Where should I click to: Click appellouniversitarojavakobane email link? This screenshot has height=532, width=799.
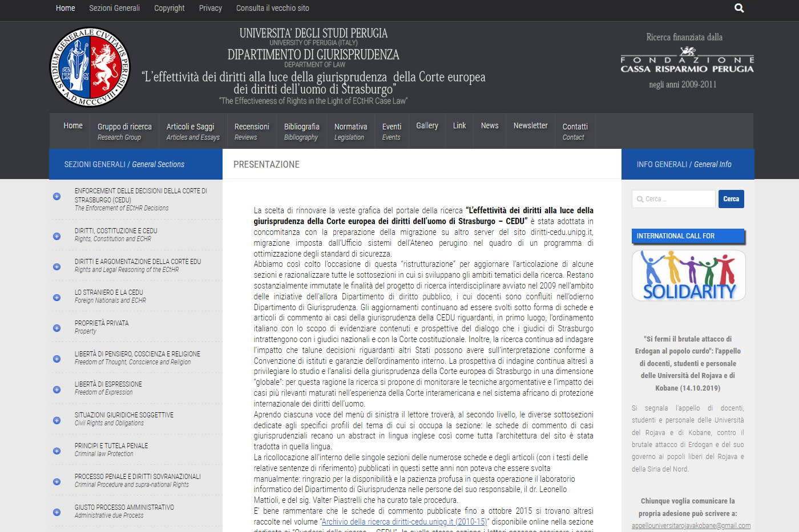691,526
